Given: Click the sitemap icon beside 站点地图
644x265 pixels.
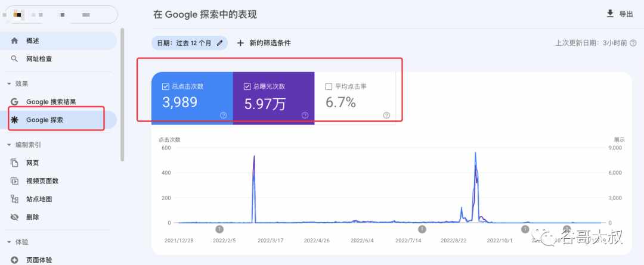Looking at the screenshot, I should click(x=14, y=199).
